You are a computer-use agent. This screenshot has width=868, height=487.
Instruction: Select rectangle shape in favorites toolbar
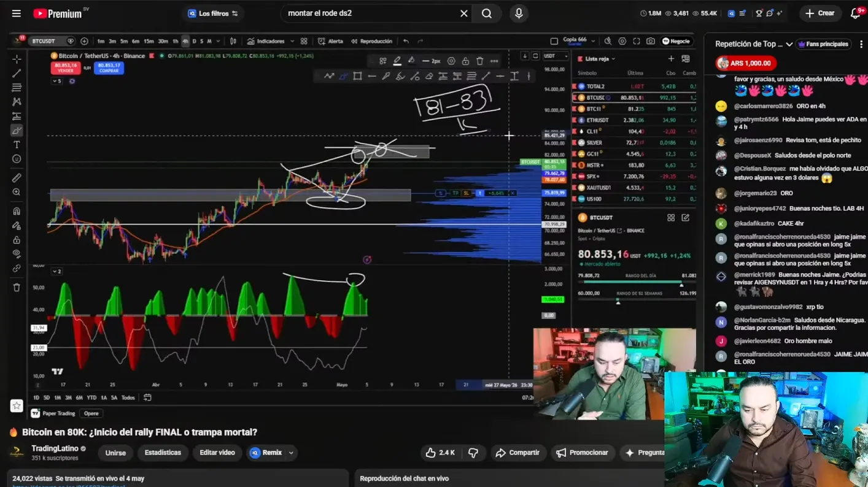coord(357,76)
